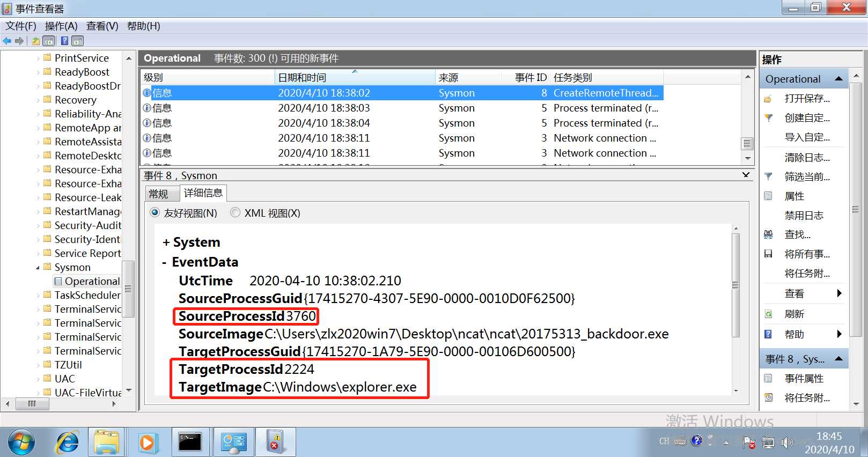Show hidden tray icons arrow
Image resolution: width=868 pixels, height=457 pixels.
coord(726,443)
